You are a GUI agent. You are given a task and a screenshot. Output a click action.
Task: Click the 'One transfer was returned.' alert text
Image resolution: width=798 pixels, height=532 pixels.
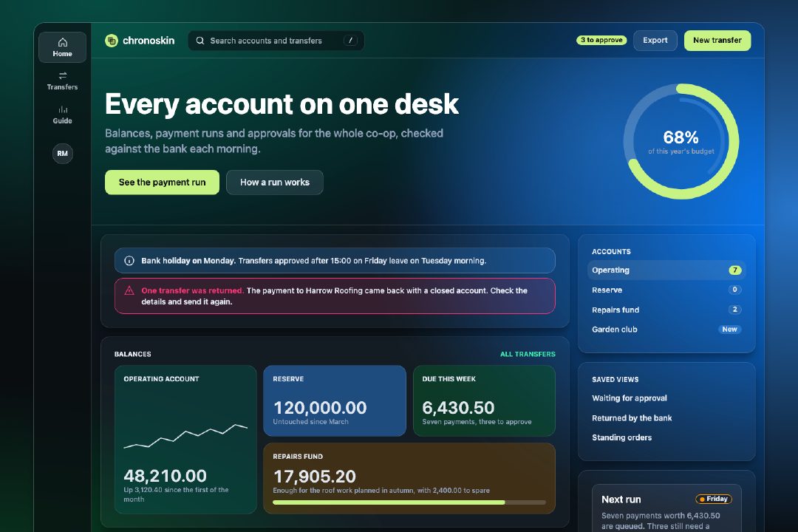point(192,290)
